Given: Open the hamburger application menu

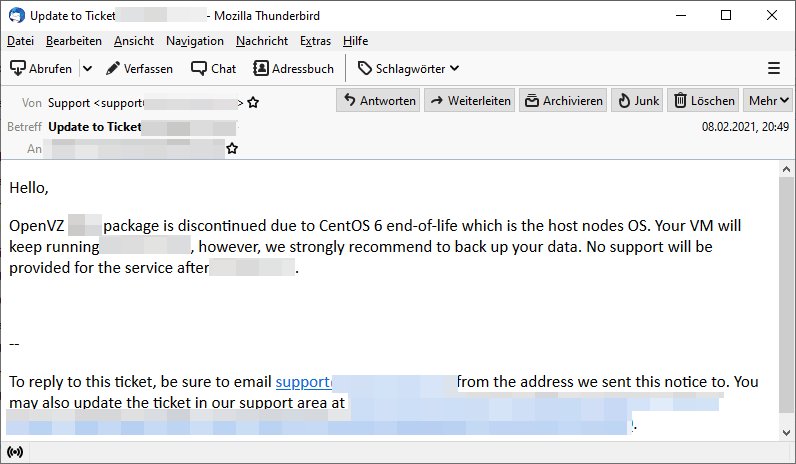Looking at the screenshot, I should [x=774, y=69].
